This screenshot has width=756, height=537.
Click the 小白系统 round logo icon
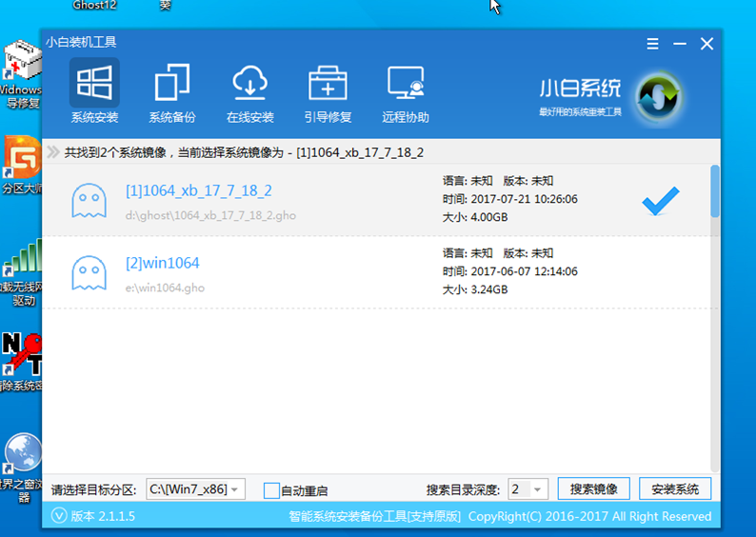tap(659, 98)
